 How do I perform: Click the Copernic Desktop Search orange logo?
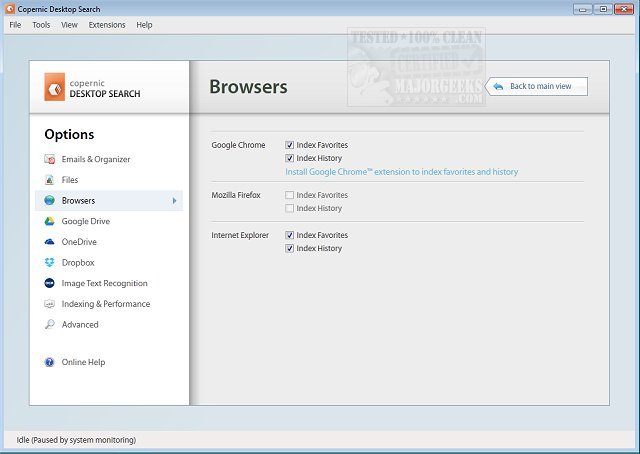click(x=54, y=87)
